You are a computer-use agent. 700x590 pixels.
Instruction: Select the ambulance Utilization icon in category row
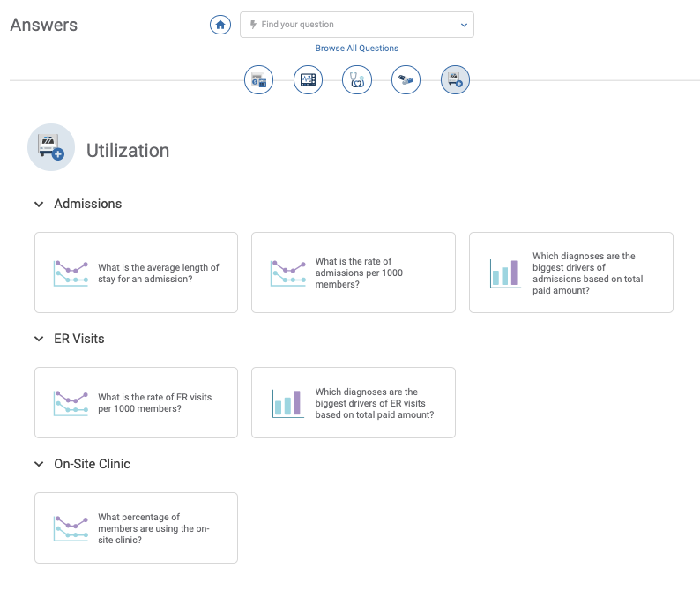455,80
